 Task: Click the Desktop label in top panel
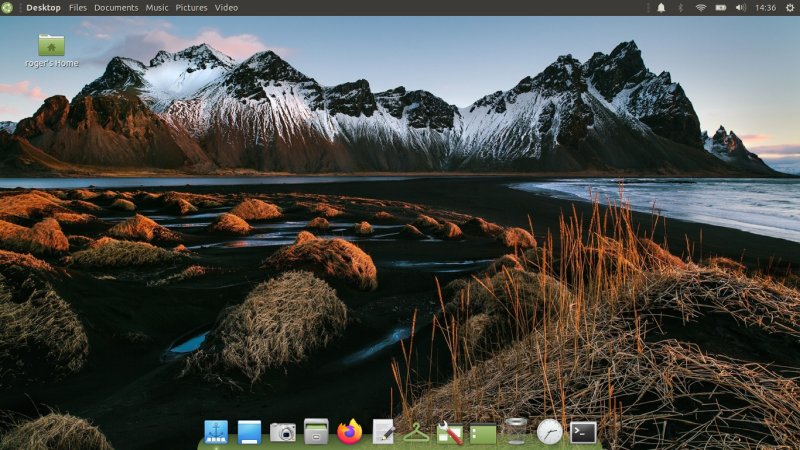[x=43, y=7]
